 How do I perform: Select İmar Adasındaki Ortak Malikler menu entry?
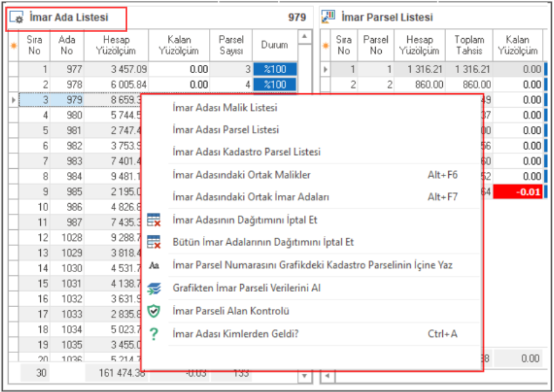pyautogui.click(x=241, y=175)
